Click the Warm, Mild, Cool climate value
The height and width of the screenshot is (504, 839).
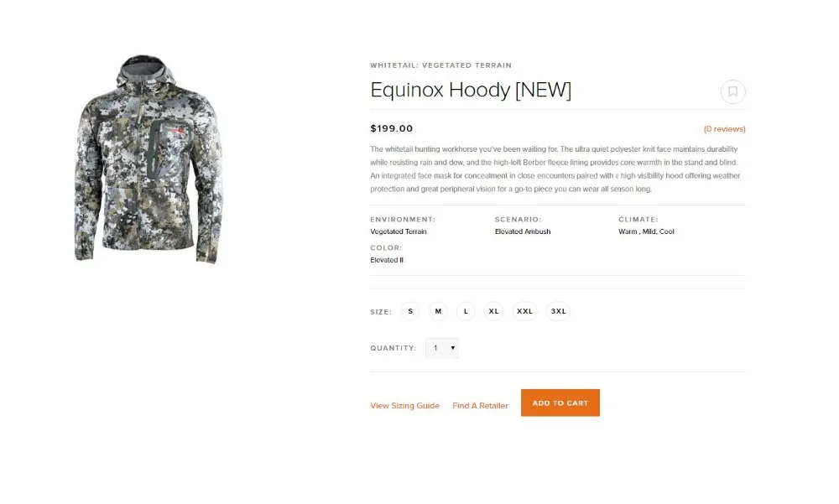646,231
